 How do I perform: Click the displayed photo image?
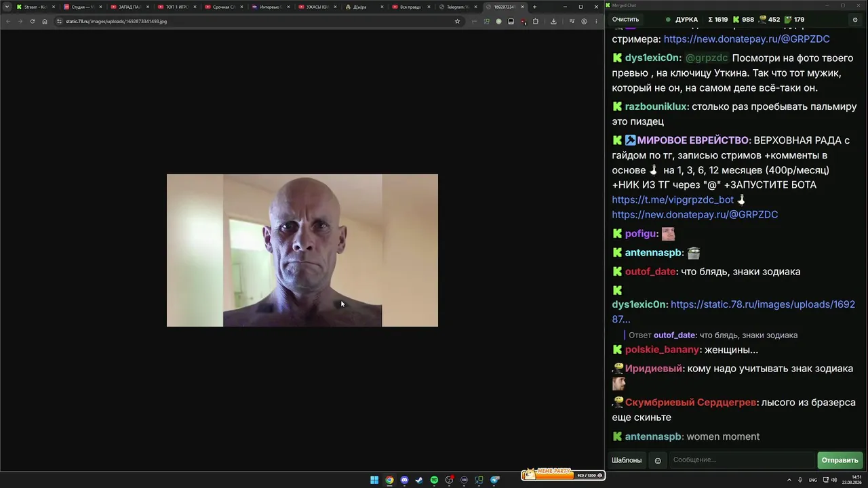(302, 250)
